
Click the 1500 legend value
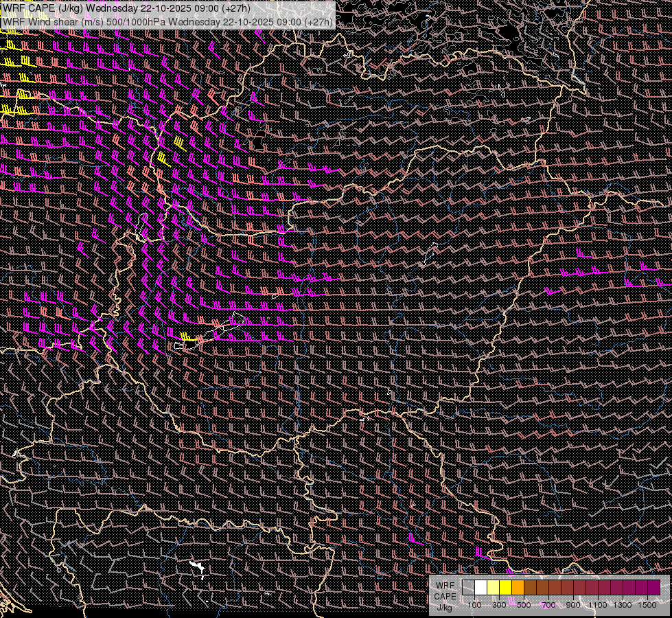[647, 605]
